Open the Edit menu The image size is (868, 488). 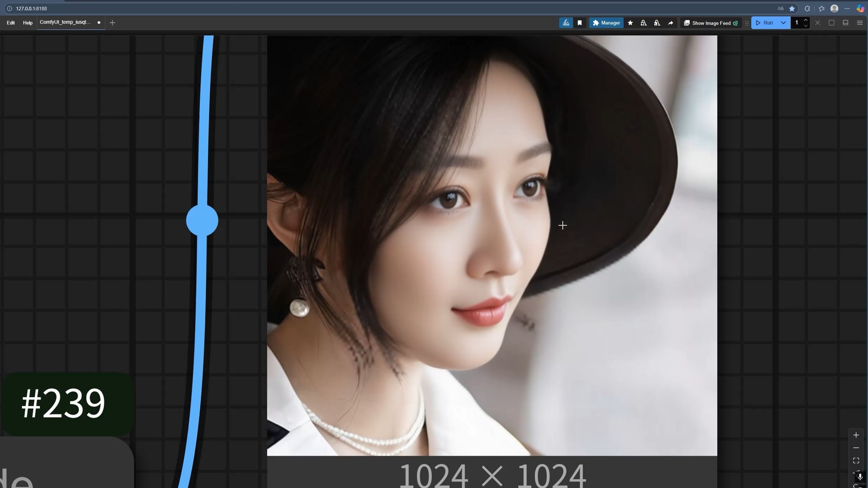(x=11, y=23)
